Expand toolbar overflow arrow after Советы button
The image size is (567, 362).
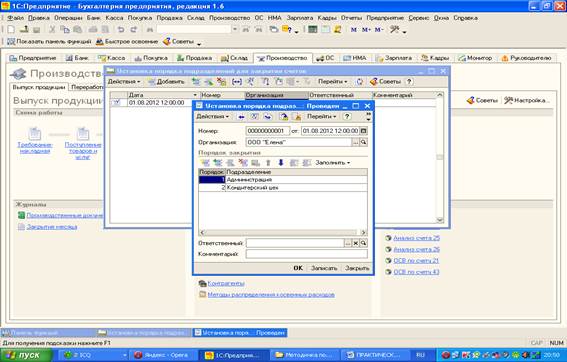coord(199,43)
